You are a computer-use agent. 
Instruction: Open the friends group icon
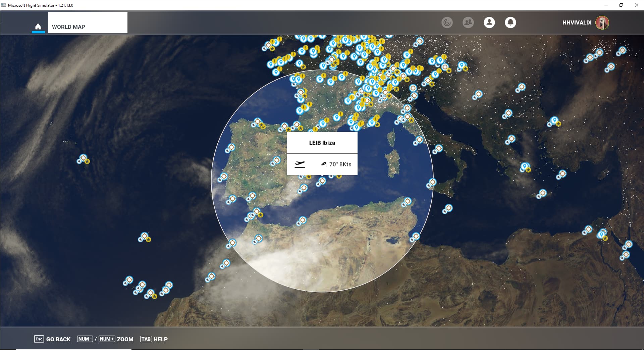tap(468, 22)
